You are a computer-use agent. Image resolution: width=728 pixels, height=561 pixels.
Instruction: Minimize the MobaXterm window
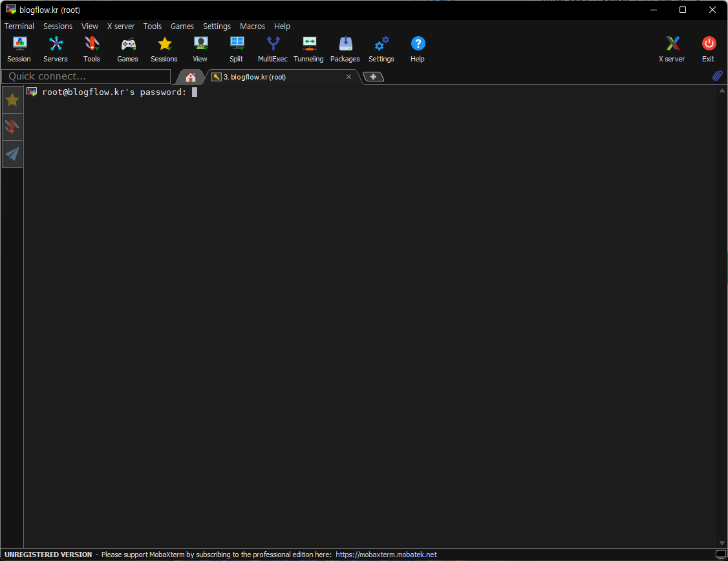tap(653, 10)
